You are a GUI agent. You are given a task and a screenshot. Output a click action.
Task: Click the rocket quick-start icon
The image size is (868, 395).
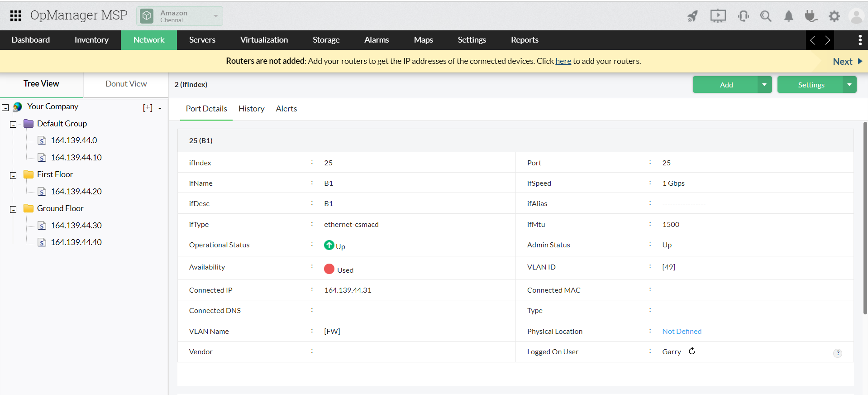[692, 16]
